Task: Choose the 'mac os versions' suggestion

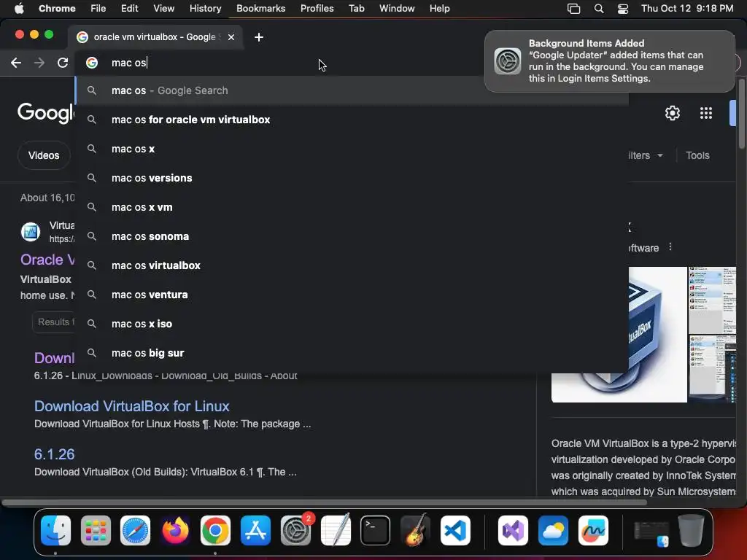Action: pyautogui.click(x=352, y=178)
